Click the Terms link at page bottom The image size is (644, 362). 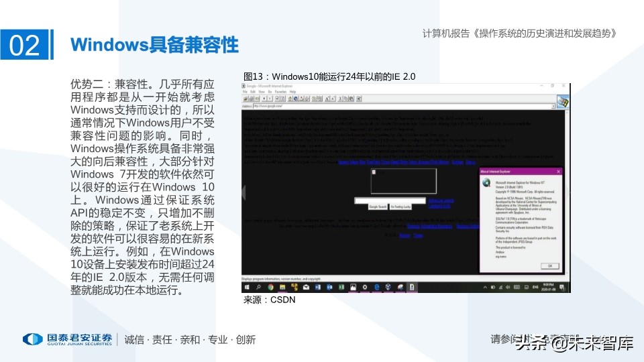(x=418, y=235)
